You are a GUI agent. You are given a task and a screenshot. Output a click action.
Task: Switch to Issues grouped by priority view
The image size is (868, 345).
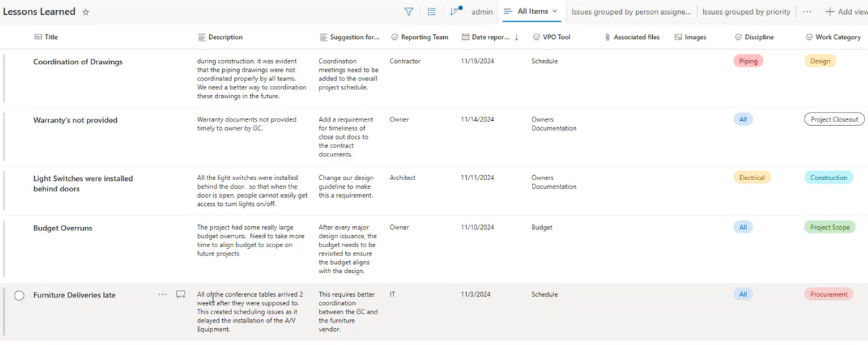pyautogui.click(x=746, y=12)
